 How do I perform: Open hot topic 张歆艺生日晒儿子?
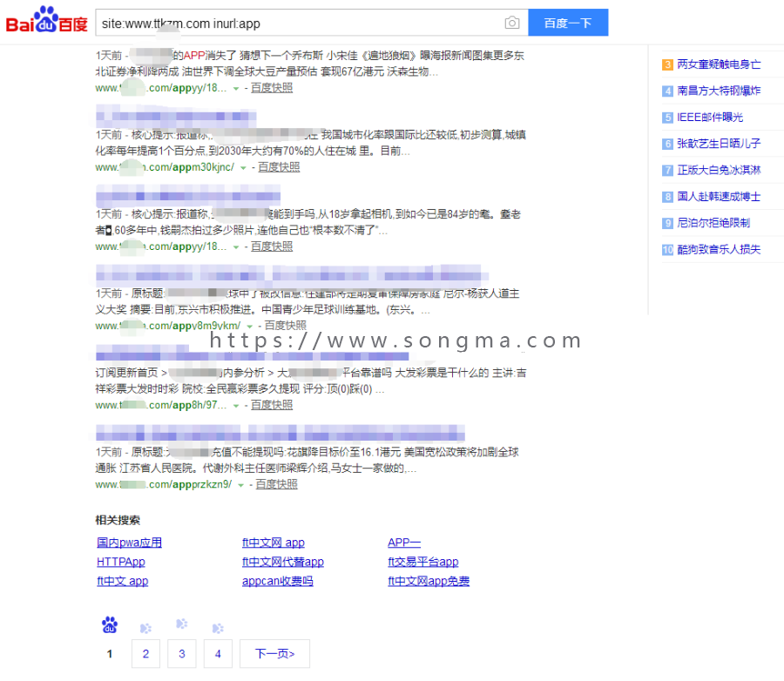click(x=719, y=144)
